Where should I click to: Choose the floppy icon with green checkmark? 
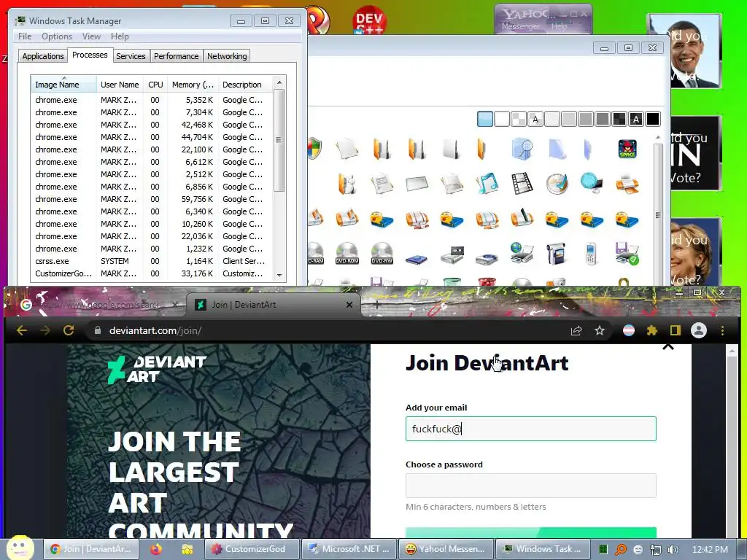point(627,253)
